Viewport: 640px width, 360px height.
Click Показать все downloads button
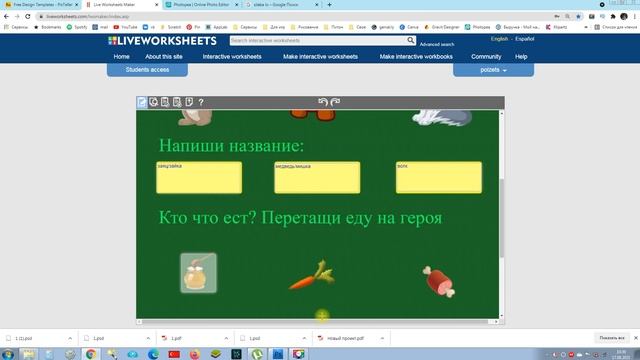[612, 338]
